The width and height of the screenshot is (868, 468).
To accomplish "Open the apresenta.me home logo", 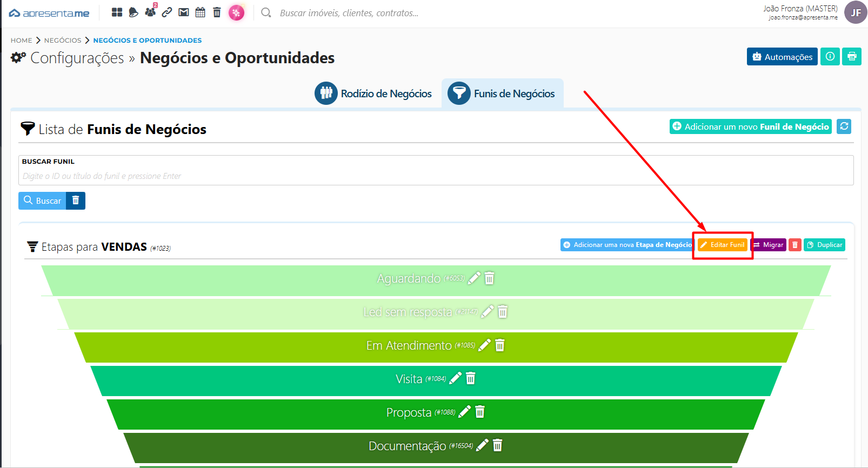I will 49,13.
